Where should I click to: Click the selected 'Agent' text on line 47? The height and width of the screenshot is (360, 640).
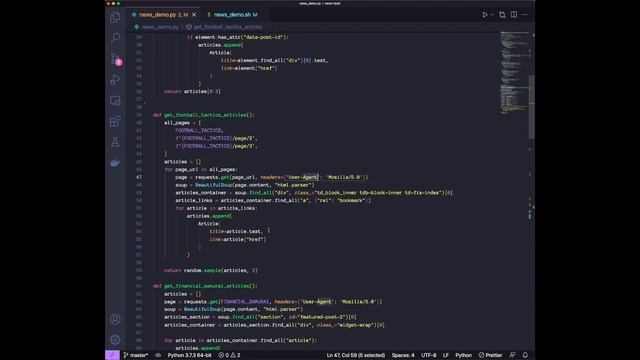(x=310, y=177)
